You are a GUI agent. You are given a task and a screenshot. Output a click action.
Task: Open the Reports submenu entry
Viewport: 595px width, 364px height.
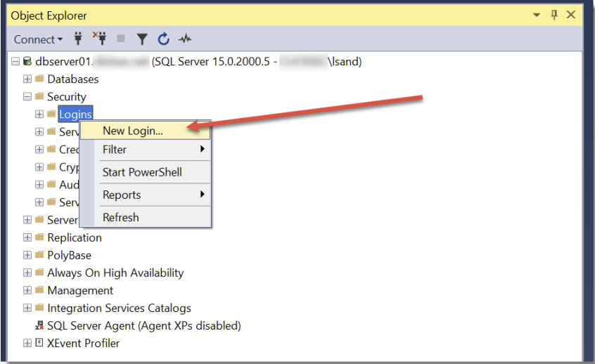(146, 195)
